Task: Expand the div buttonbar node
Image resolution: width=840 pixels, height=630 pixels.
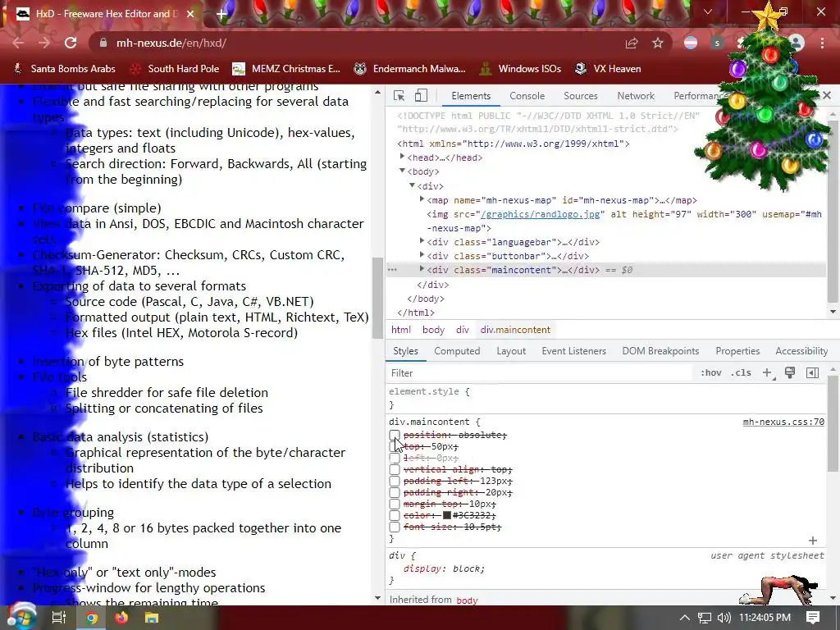Action: tap(422, 256)
